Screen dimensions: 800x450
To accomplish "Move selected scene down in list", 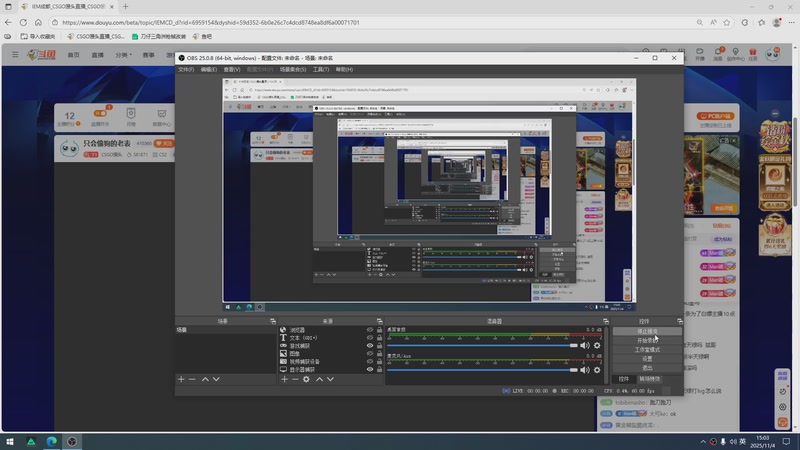I will pos(216,379).
